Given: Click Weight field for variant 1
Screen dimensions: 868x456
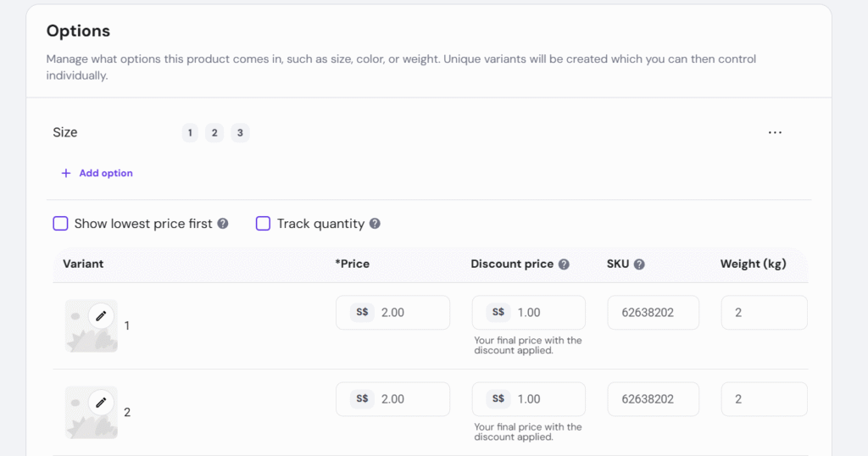Looking at the screenshot, I should [x=764, y=313].
